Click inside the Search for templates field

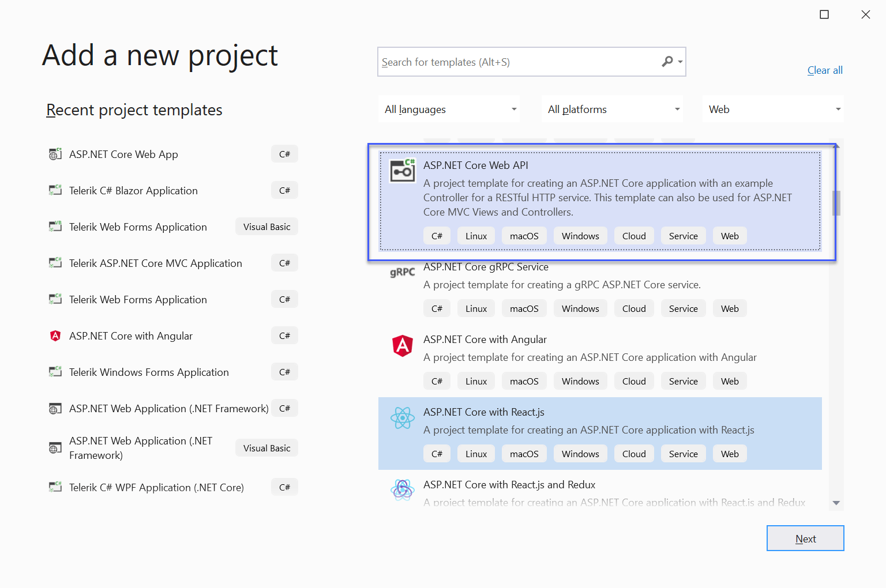519,62
